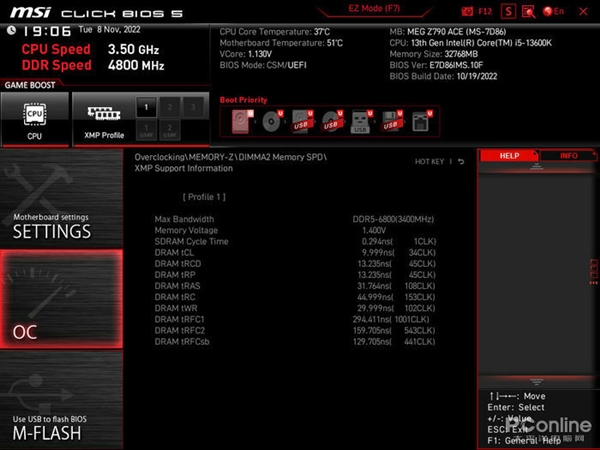This screenshot has width=600, height=450.
Task: Toggle the CPU Game Boost button
Action: [x=35, y=119]
